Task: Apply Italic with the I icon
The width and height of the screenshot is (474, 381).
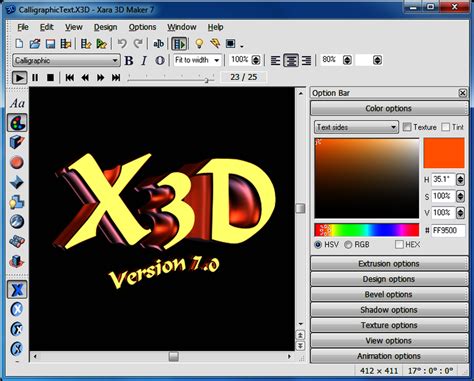Action: point(144,60)
